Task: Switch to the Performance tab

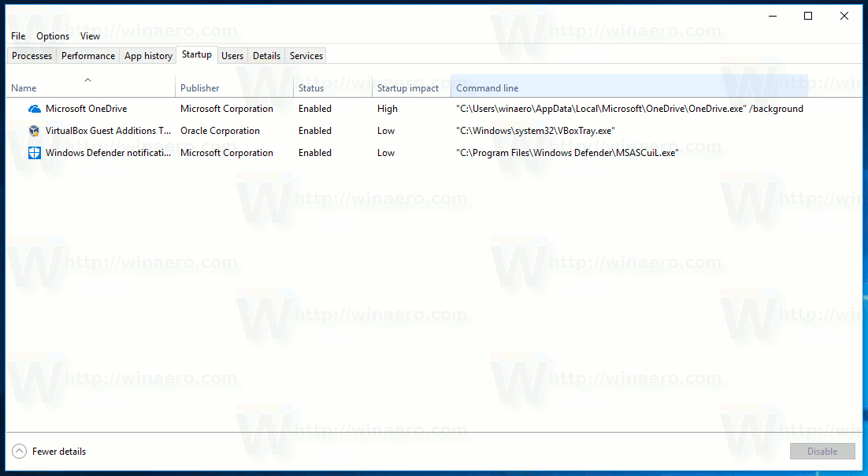Action: coord(87,55)
